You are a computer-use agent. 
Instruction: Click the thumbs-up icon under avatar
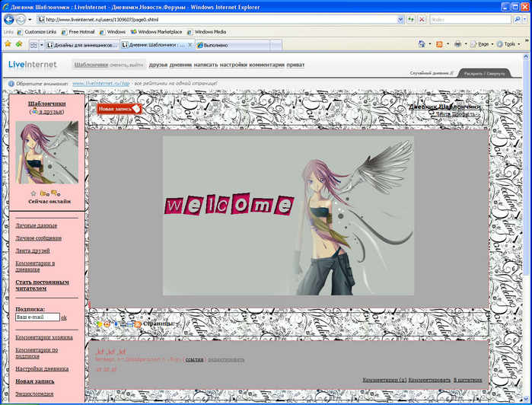[x=43, y=193]
